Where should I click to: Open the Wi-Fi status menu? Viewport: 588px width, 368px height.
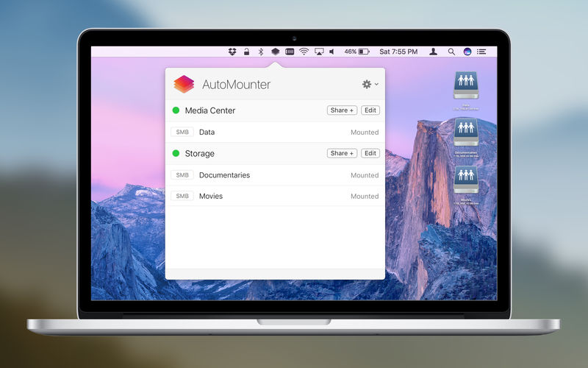click(x=304, y=52)
